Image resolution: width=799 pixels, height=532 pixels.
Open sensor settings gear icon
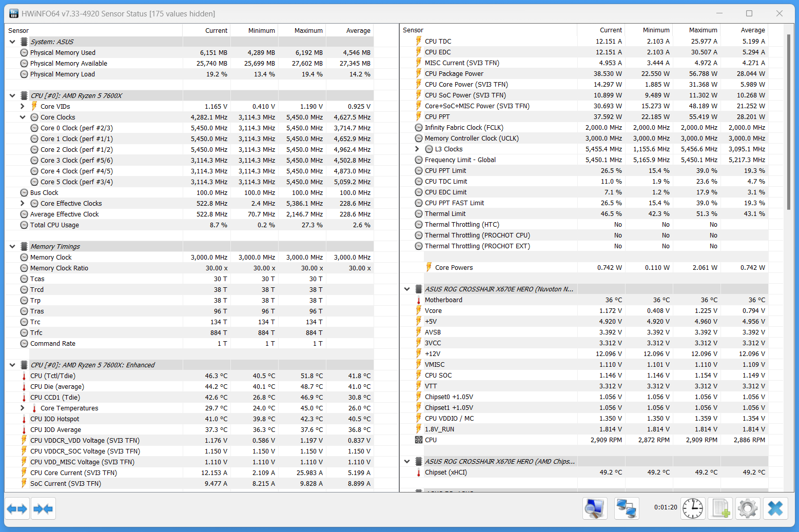(x=748, y=509)
